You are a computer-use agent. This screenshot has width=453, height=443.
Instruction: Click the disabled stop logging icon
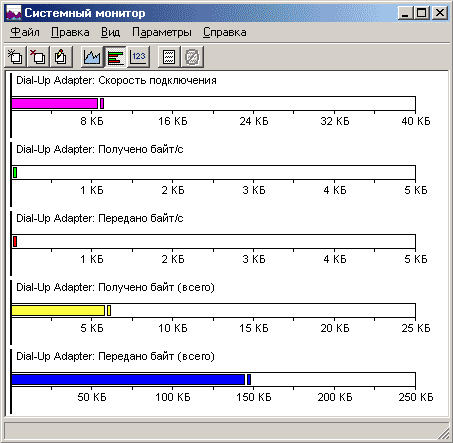tap(192, 57)
